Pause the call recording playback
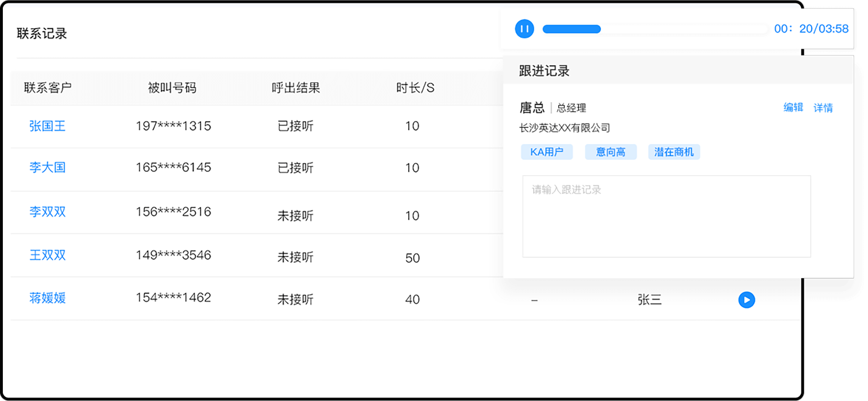Screen dimensions: 868x401 point(524,29)
